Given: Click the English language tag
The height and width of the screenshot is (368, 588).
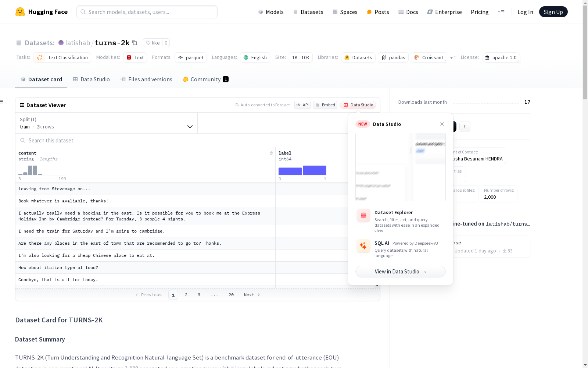Looking at the screenshot, I should click(x=255, y=57).
